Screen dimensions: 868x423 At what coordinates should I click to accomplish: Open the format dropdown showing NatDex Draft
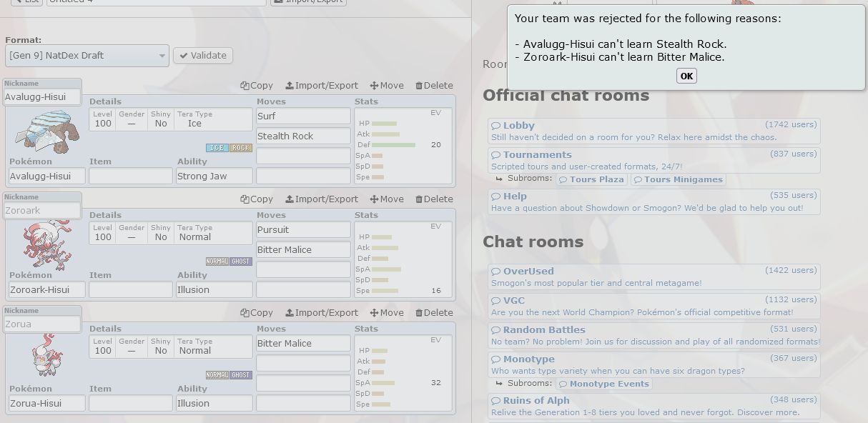click(87, 56)
